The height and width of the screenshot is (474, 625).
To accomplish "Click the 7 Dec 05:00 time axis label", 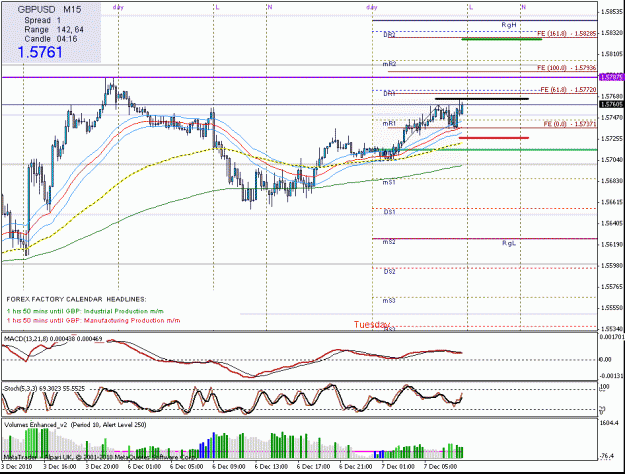I will point(440,467).
